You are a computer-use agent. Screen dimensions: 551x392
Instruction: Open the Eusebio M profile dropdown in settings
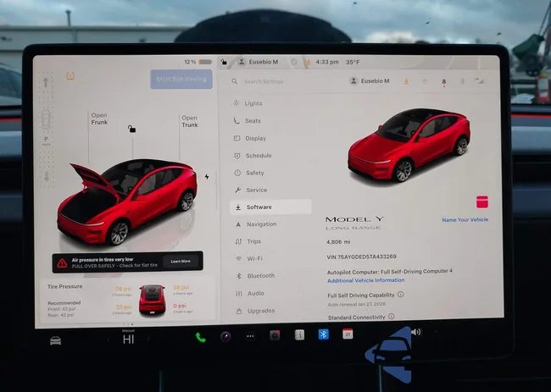pos(370,81)
